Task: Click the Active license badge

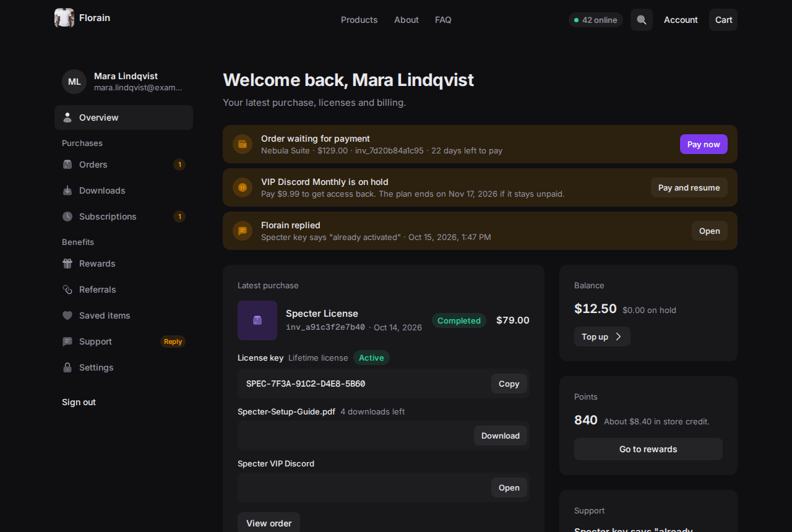Action: pyautogui.click(x=371, y=358)
